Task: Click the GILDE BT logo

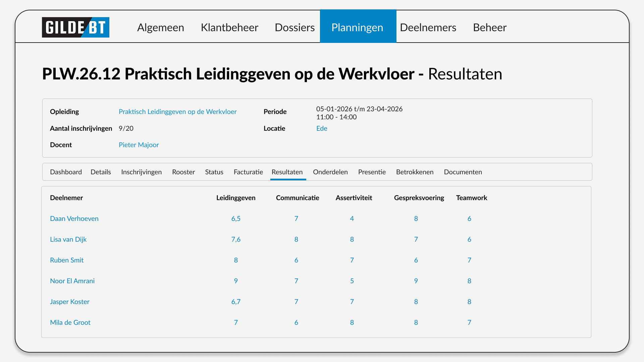Action: (x=75, y=27)
